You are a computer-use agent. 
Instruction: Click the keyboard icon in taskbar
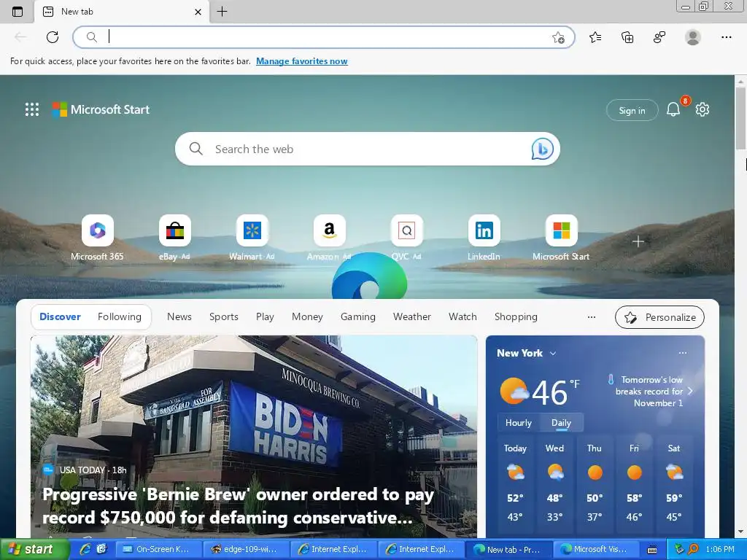point(651,550)
